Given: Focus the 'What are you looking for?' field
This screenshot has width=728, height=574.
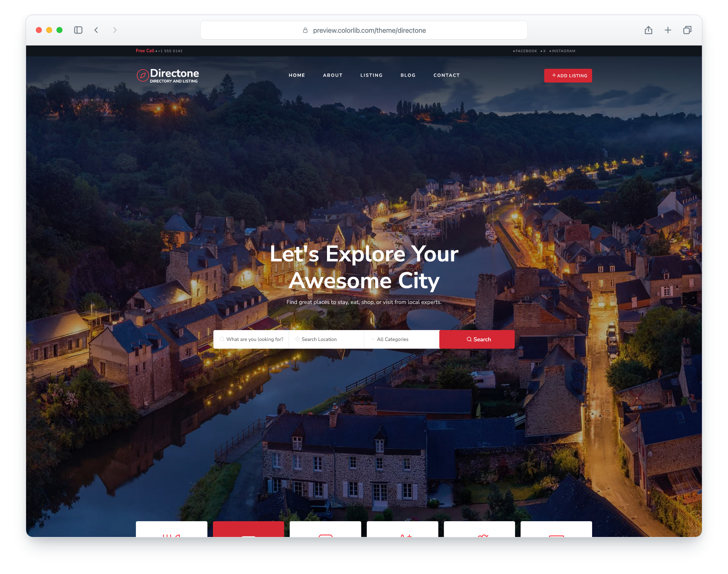Looking at the screenshot, I should 251,339.
